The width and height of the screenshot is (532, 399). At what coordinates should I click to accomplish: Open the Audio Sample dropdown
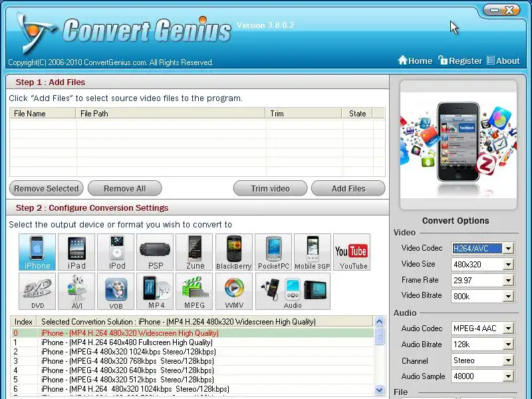(x=508, y=376)
